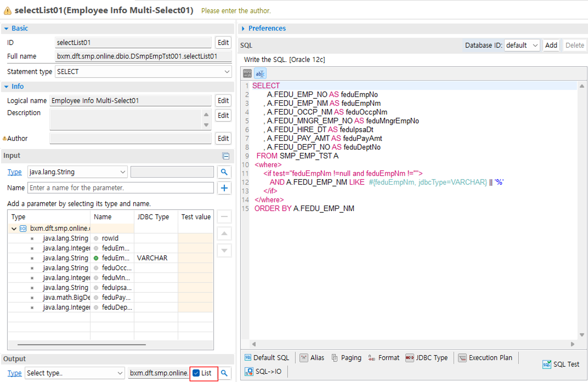Toggle the abc text mode icon
The width and height of the screenshot is (588, 382).
pos(260,74)
